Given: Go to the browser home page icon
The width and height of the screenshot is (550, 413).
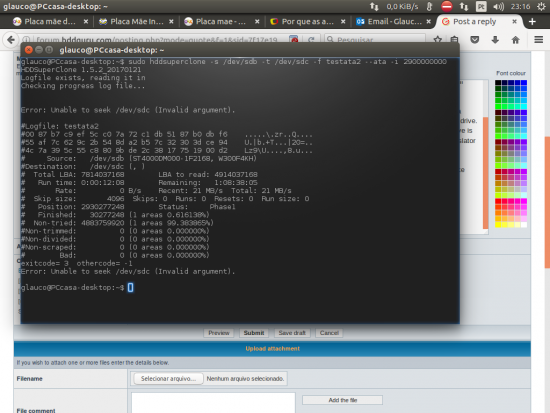Looking at the screenshot, I should (x=515, y=40).
